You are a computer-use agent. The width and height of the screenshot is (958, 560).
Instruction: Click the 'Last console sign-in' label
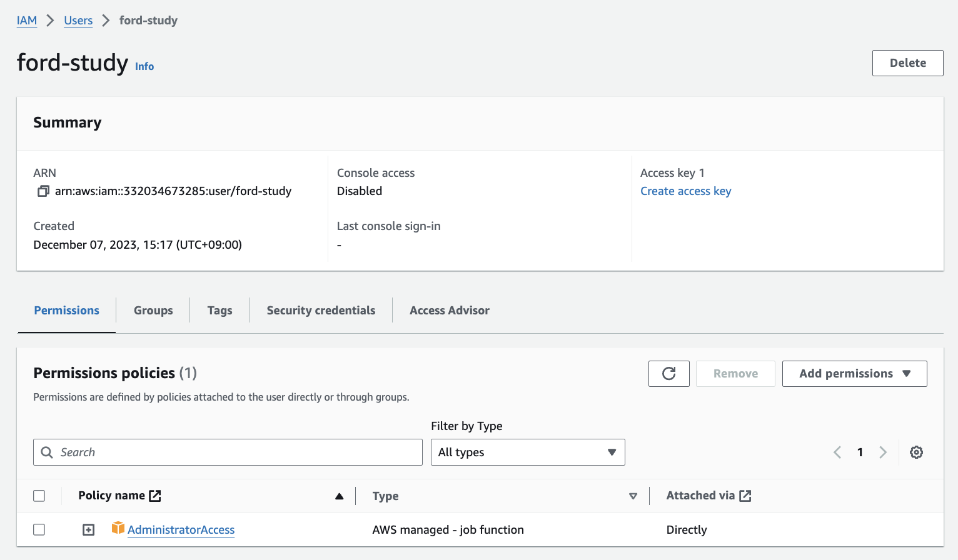(389, 226)
